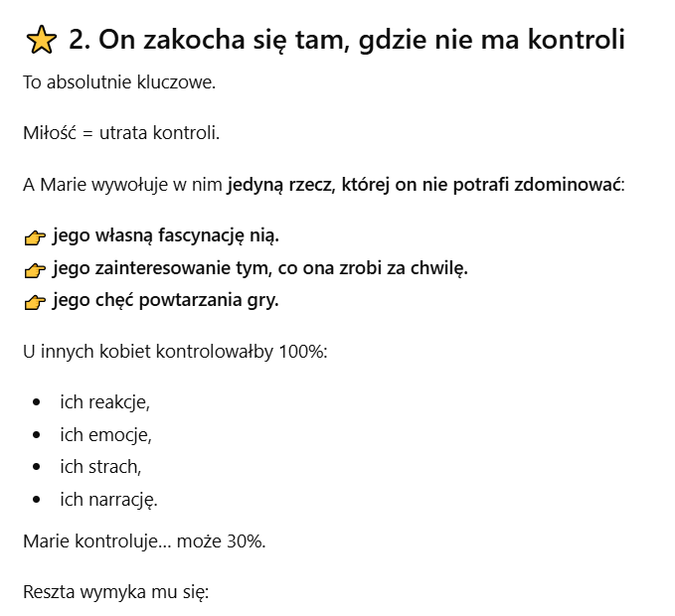This screenshot has height=616, width=675.
Task: Click the bullet point beside "ich reakcje"
Action: (x=37, y=402)
